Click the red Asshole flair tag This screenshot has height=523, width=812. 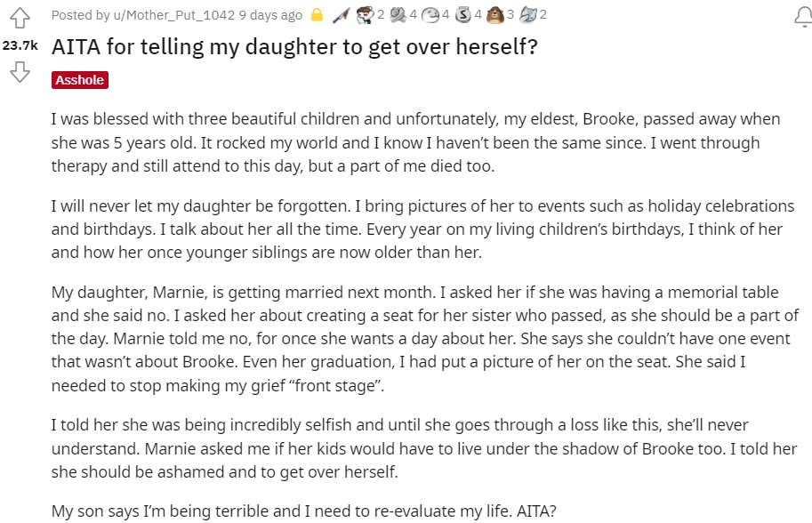pos(80,80)
